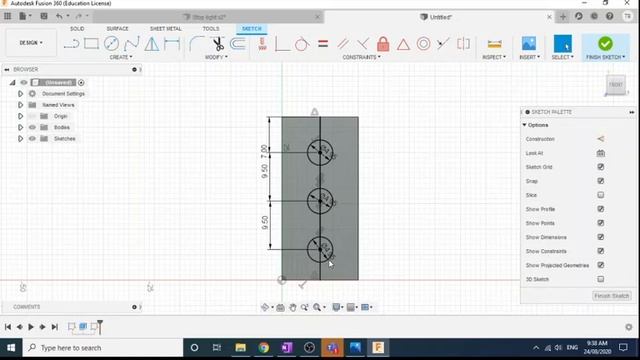Viewport: 640px width, 360px height.
Task: Click the Look At icon in Sketch Palette
Action: pyautogui.click(x=600, y=153)
